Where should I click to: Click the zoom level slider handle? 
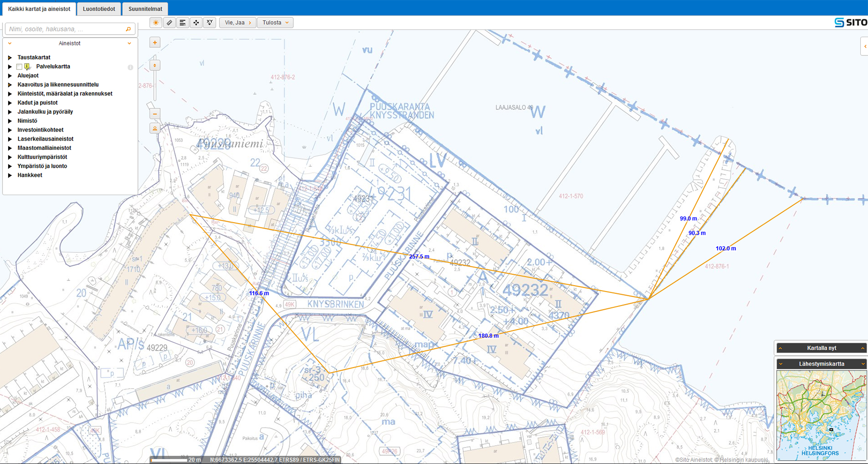[155, 65]
